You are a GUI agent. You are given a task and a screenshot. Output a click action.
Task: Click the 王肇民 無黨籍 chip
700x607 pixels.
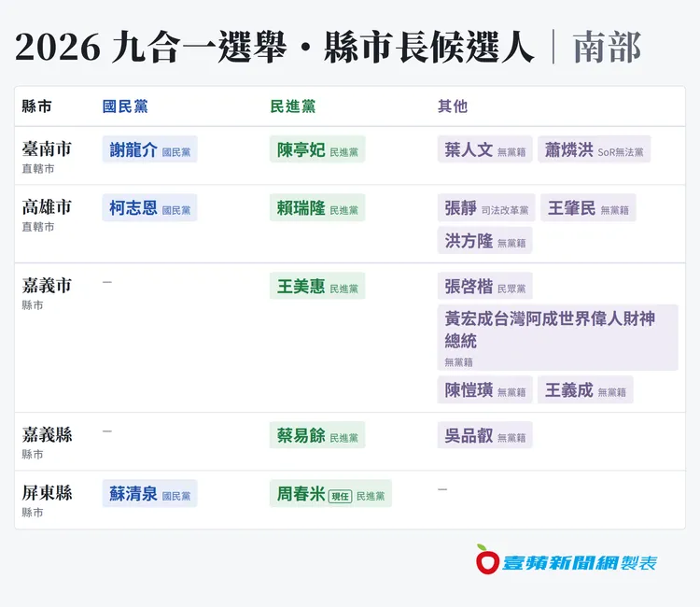point(588,207)
